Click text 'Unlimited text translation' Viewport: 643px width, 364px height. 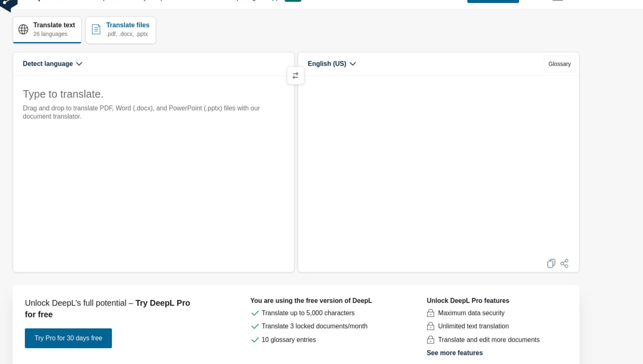point(473,326)
